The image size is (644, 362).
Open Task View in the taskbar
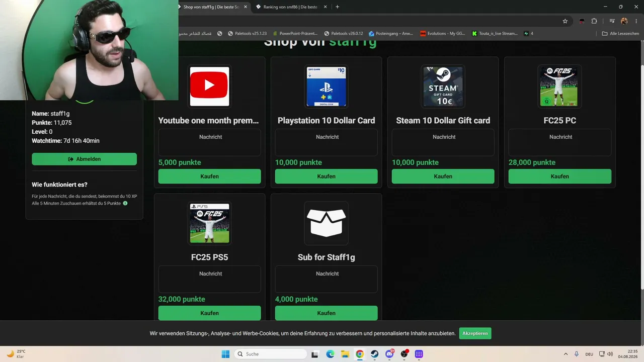(315, 354)
